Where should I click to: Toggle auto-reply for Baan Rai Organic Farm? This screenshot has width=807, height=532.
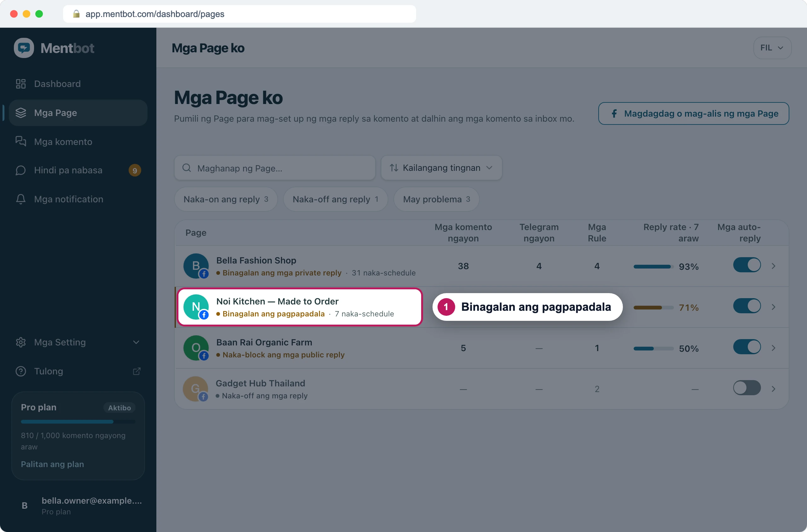(x=746, y=347)
